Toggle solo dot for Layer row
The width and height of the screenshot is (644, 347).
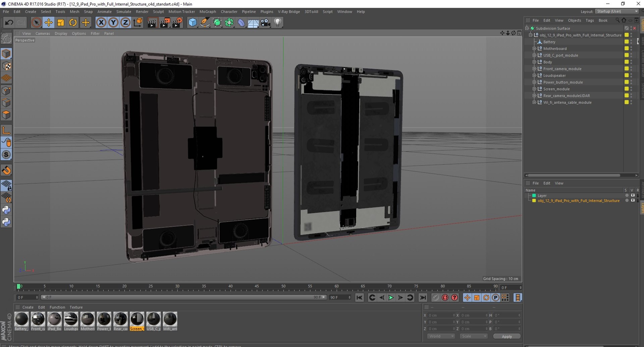(x=627, y=195)
